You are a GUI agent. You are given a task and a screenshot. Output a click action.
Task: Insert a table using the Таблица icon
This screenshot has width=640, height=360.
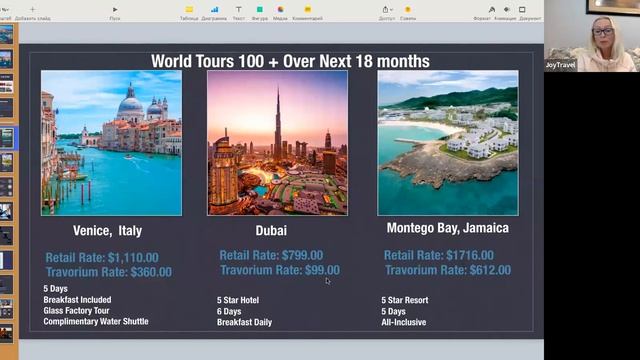189,9
